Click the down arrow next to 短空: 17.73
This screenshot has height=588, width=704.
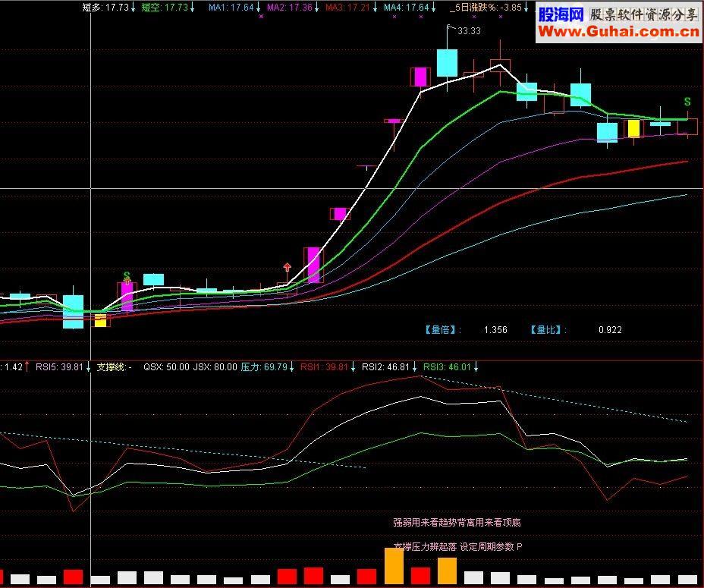pos(192,8)
